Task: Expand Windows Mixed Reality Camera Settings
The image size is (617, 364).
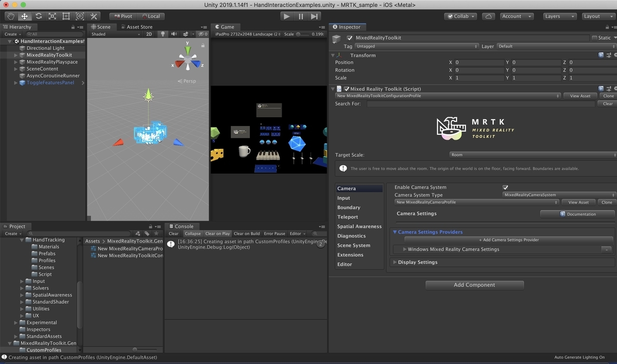Action: click(405, 249)
